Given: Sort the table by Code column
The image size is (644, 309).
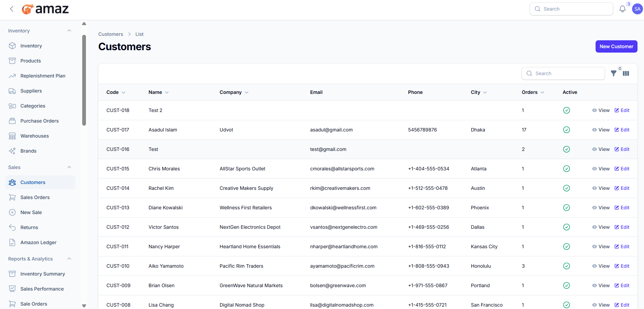Looking at the screenshot, I should tap(116, 92).
